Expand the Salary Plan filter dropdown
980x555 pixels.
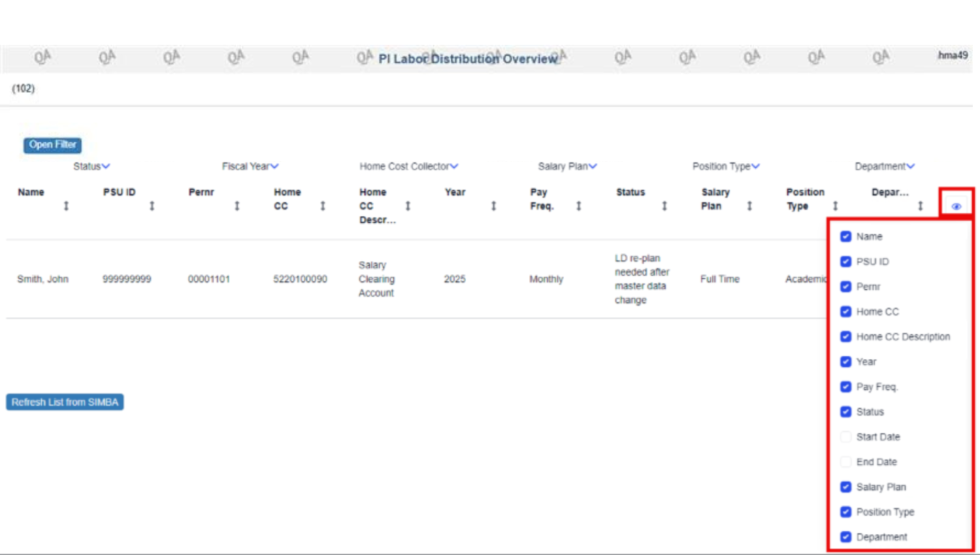[567, 166]
